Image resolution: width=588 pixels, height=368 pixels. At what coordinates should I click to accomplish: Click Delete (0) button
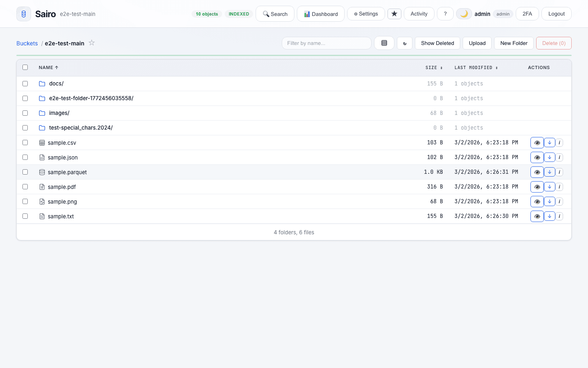point(554,43)
